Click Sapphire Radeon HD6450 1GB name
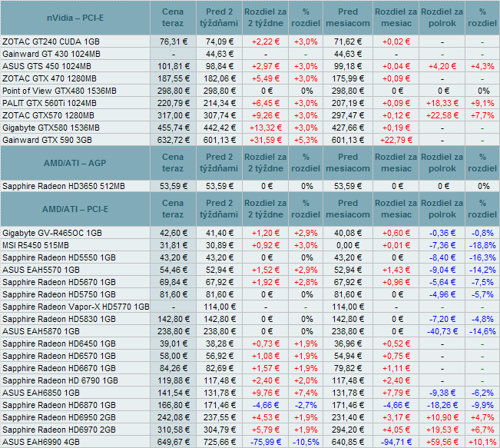Viewport: 500px width, 448px height. coord(59,343)
